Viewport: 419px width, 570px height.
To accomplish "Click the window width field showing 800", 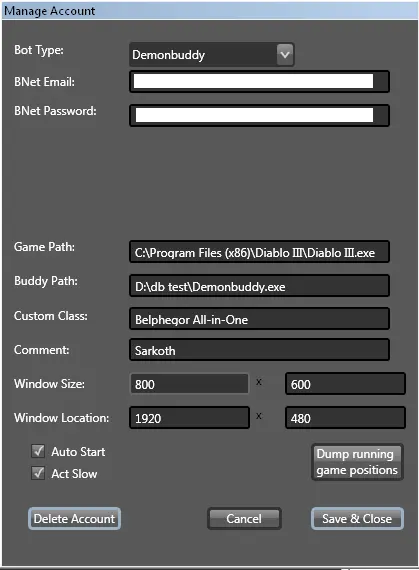I will 189,384.
